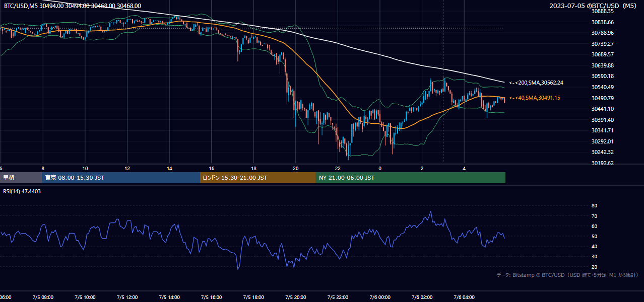644x302 pixels.
Task: Click the RSI axis level 60
Action: 594,226
